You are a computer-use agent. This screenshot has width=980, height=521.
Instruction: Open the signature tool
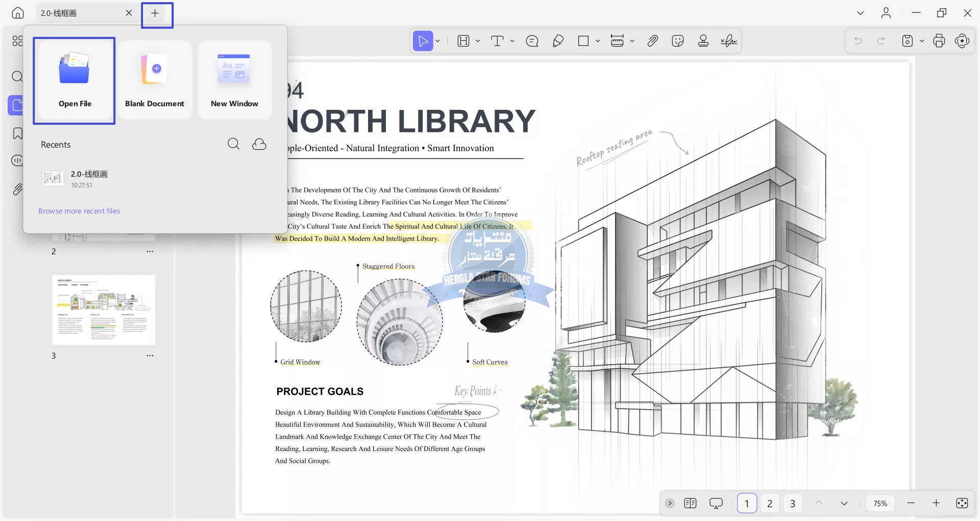(729, 41)
